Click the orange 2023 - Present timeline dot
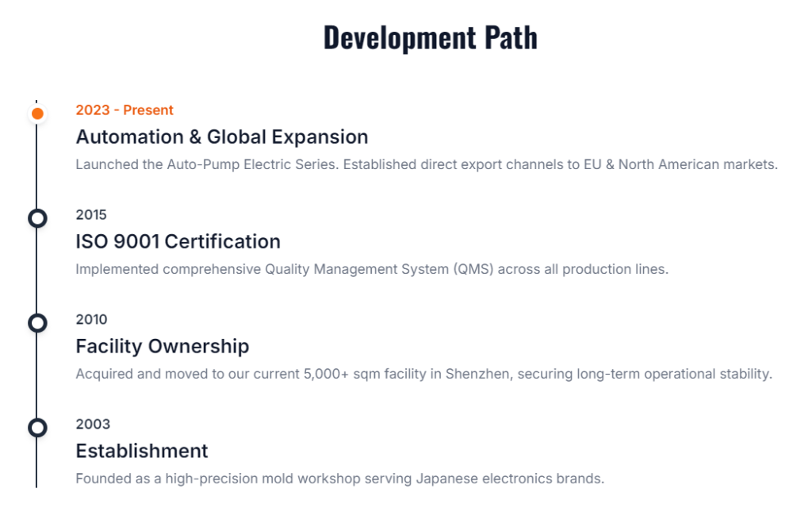812x508 pixels. coord(37,114)
